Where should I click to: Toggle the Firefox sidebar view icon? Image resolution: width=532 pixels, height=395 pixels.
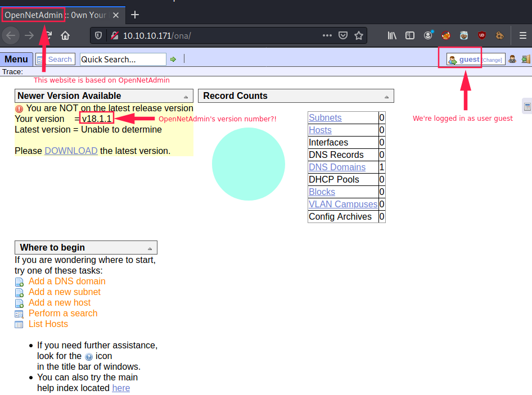410,36
